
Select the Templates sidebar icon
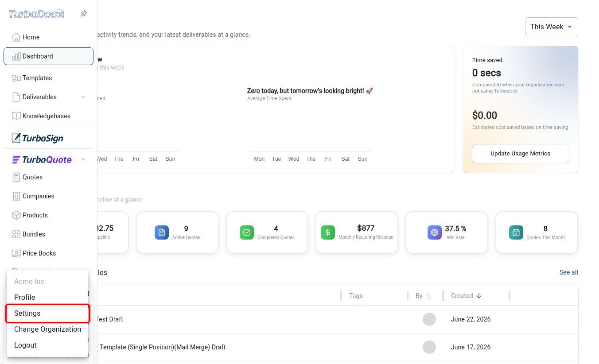click(x=16, y=78)
